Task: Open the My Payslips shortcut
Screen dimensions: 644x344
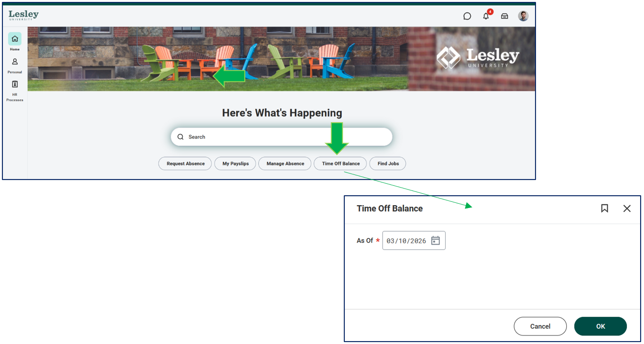Action: [235, 163]
